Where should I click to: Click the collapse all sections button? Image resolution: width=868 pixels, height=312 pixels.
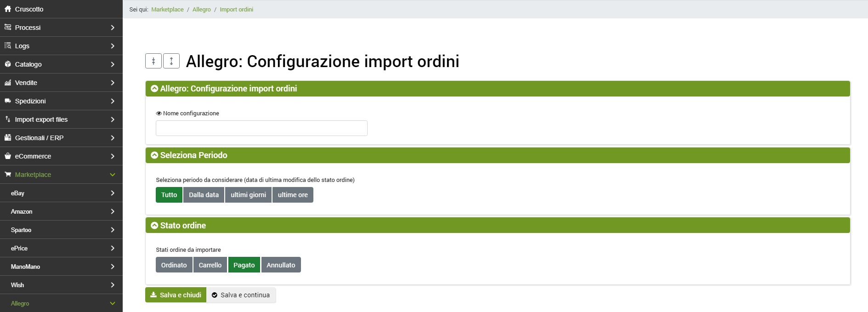pos(153,61)
